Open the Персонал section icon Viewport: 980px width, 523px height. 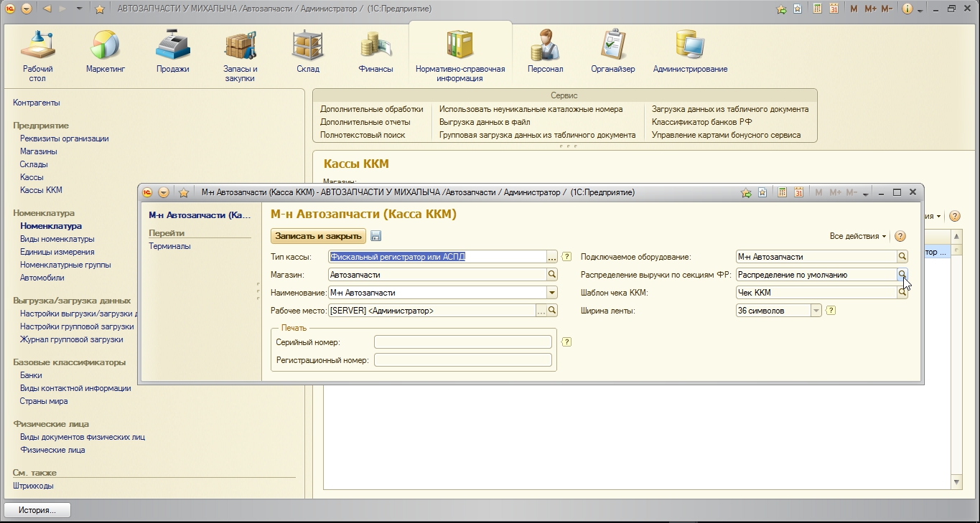[545, 46]
